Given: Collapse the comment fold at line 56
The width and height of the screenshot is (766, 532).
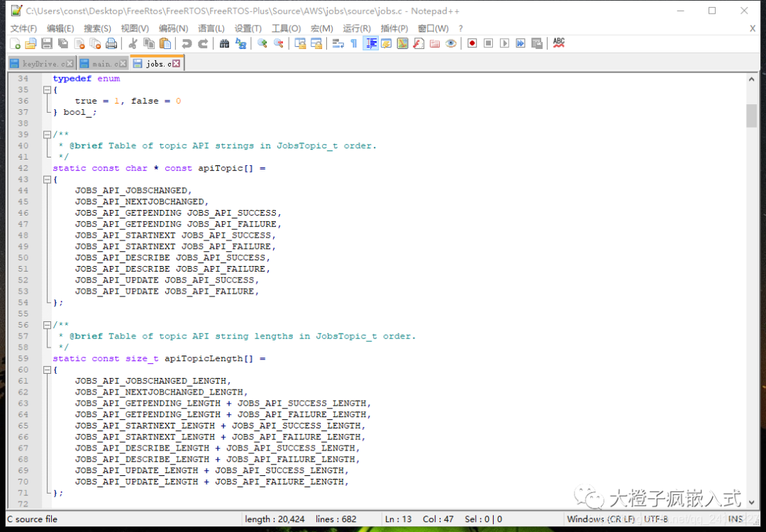Looking at the screenshot, I should (46, 325).
